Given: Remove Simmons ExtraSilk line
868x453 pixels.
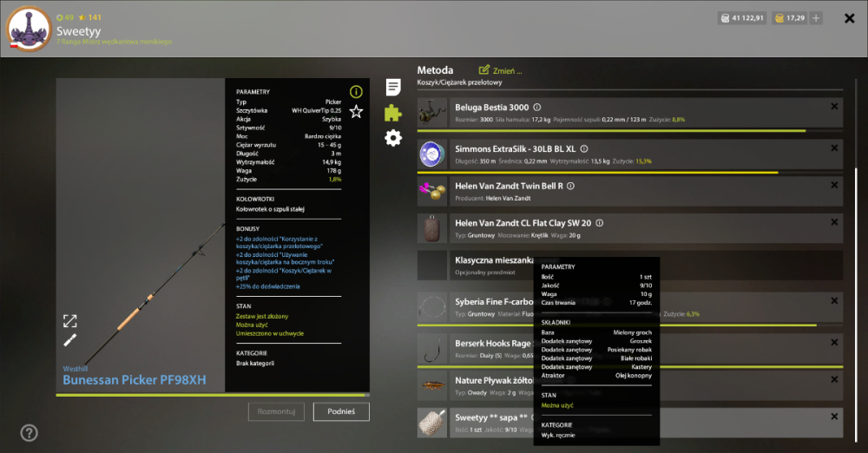Looking at the screenshot, I should click(x=834, y=148).
